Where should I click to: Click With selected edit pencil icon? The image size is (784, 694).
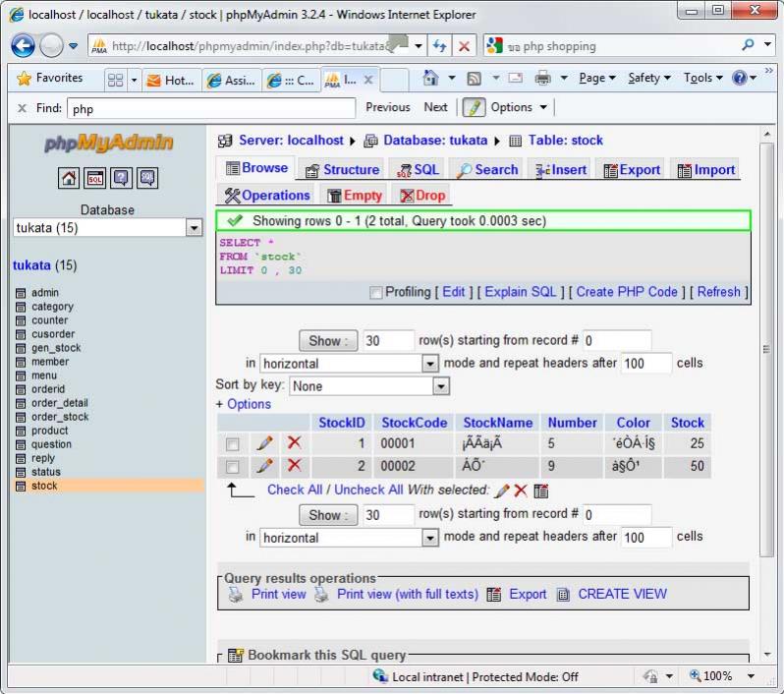(x=501, y=491)
